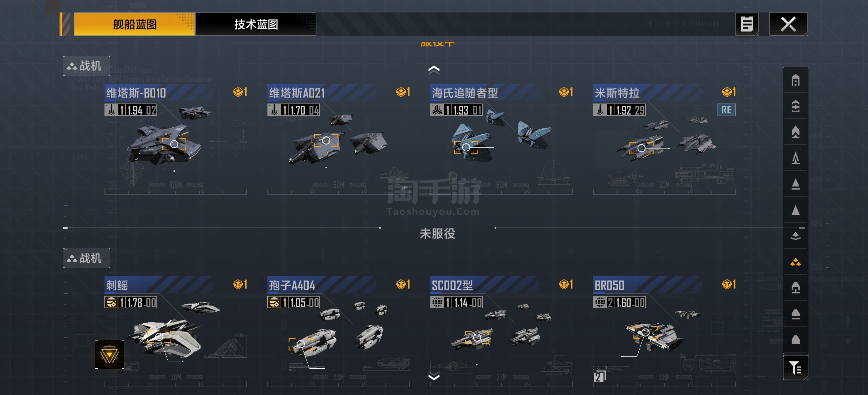Close the blueprint window with X
Image resolution: width=868 pixels, height=395 pixels.
pyautogui.click(x=788, y=24)
